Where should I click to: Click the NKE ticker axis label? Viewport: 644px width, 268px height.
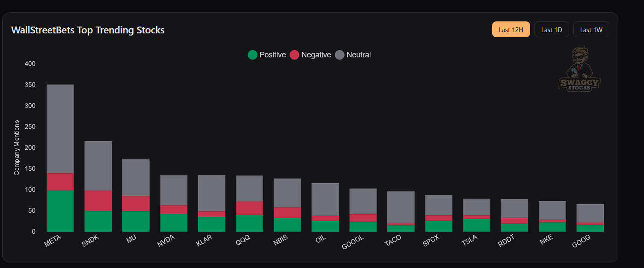tap(546, 240)
